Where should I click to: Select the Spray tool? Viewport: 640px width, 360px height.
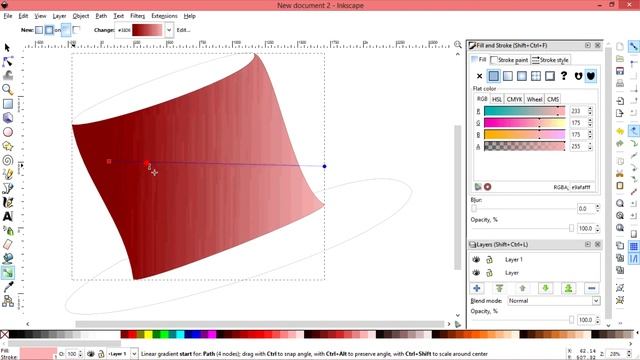(7, 231)
